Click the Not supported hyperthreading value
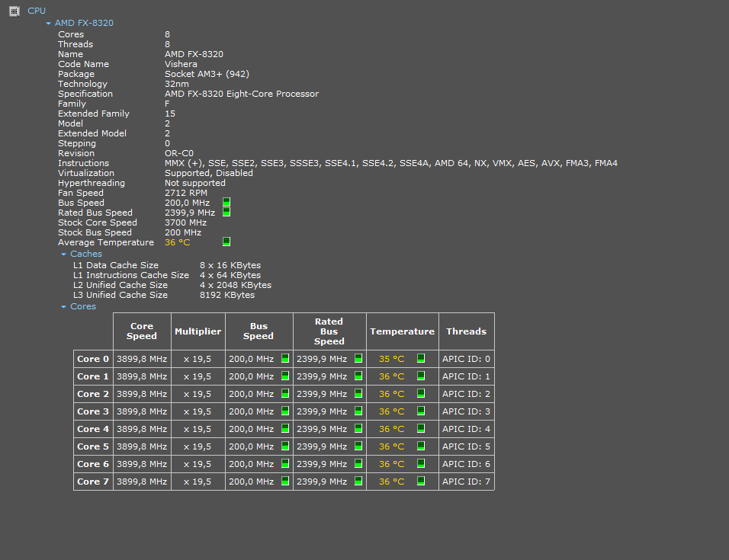 coord(194,183)
